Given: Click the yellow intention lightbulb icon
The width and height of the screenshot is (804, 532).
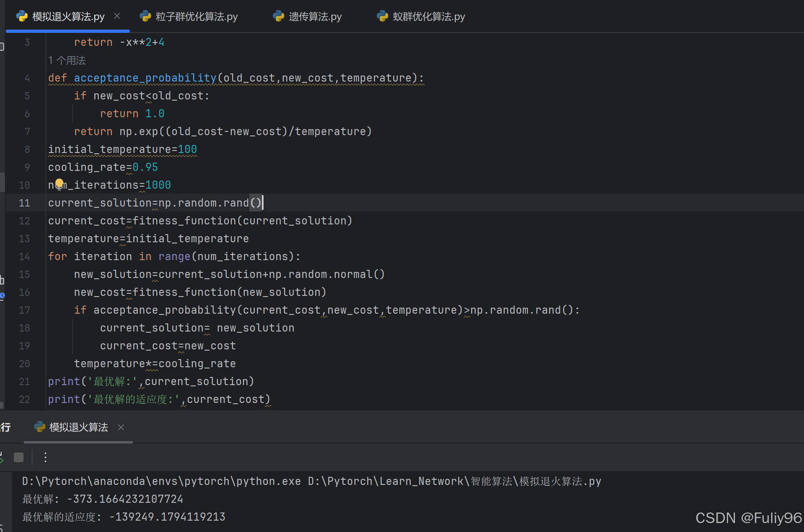Looking at the screenshot, I should (x=59, y=183).
